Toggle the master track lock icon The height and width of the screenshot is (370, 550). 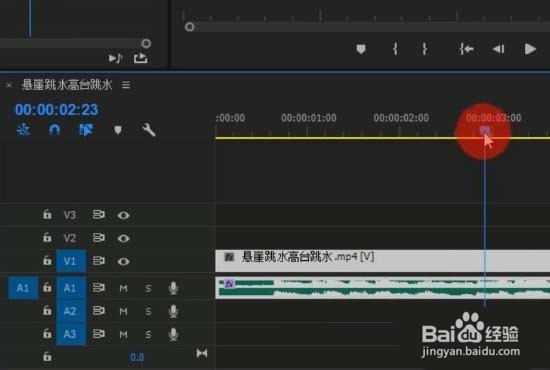(x=47, y=357)
